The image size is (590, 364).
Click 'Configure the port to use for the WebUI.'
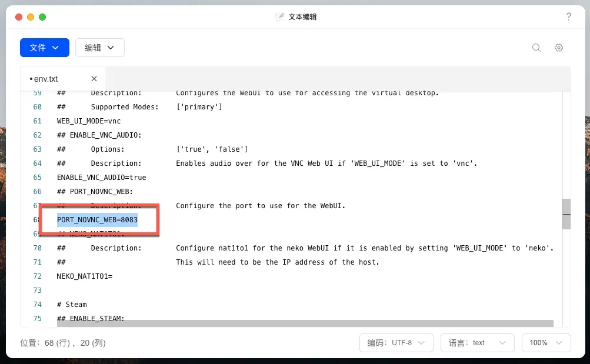coord(261,206)
